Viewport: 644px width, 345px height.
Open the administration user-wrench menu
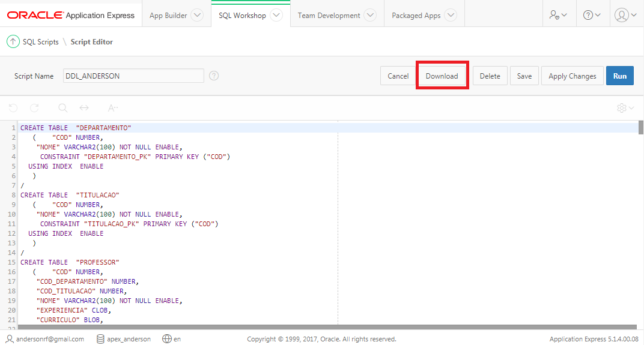pos(558,15)
